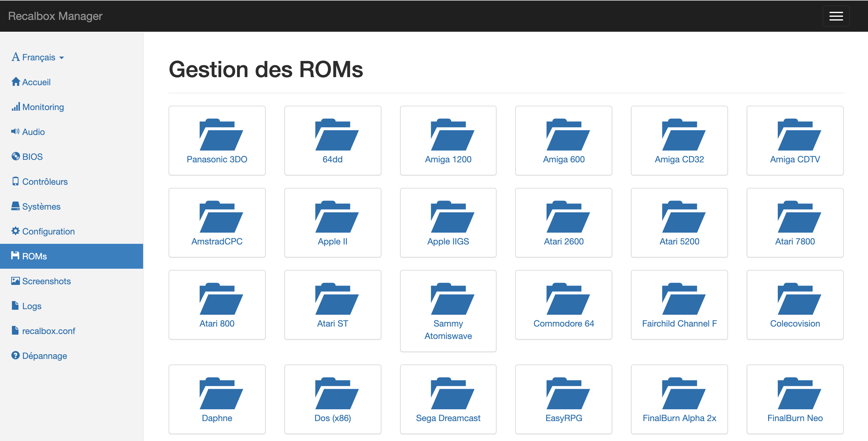Open the Atari 5200 folder icon
The height and width of the screenshot is (441, 868).
coord(683,217)
